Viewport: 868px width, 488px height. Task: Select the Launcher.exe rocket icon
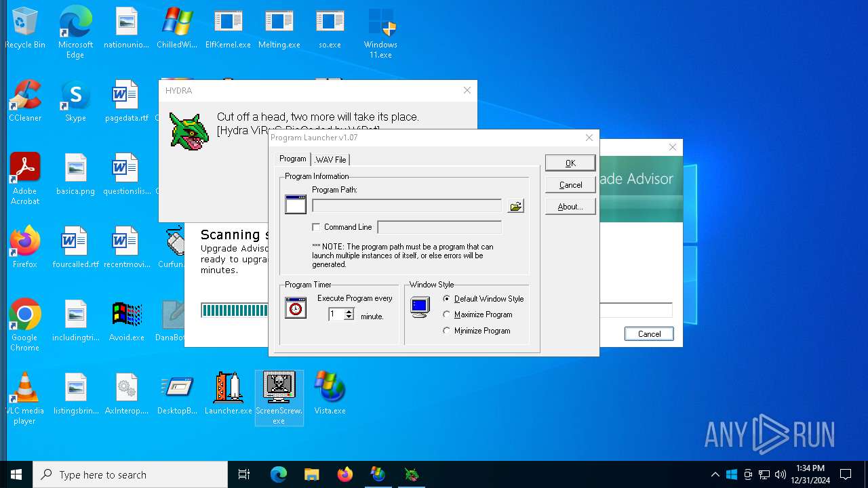228,394
